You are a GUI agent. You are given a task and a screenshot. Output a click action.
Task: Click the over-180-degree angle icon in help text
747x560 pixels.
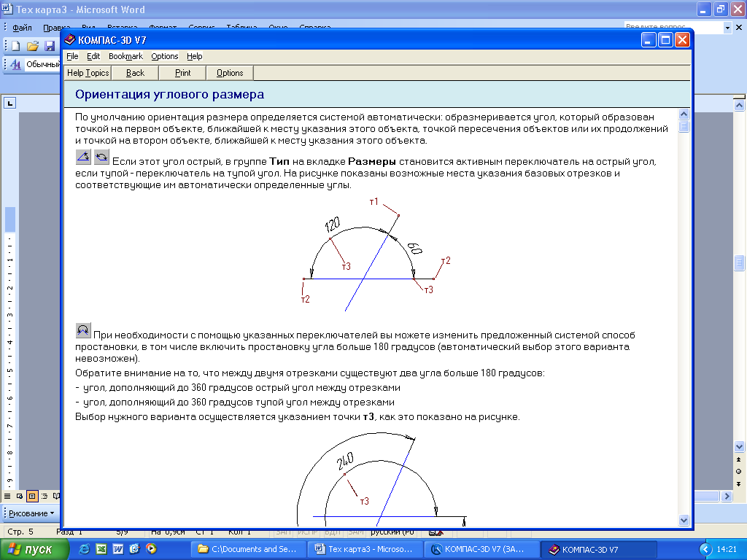pyautogui.click(x=83, y=330)
